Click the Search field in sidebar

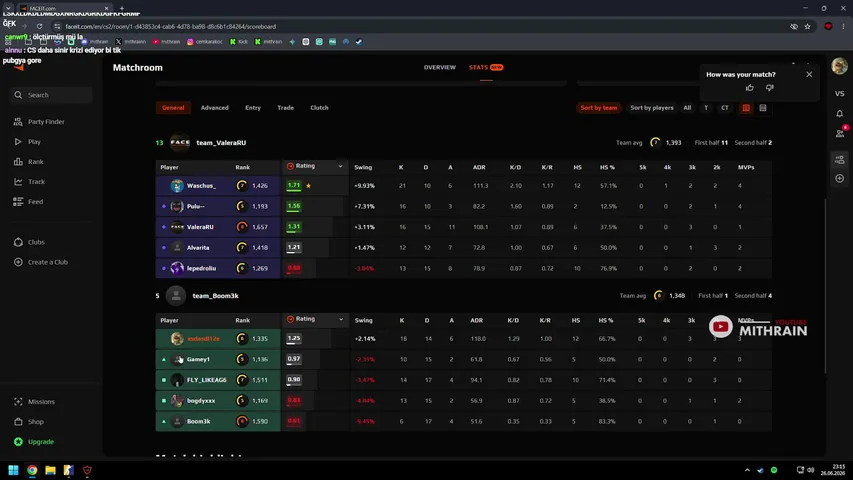51,95
